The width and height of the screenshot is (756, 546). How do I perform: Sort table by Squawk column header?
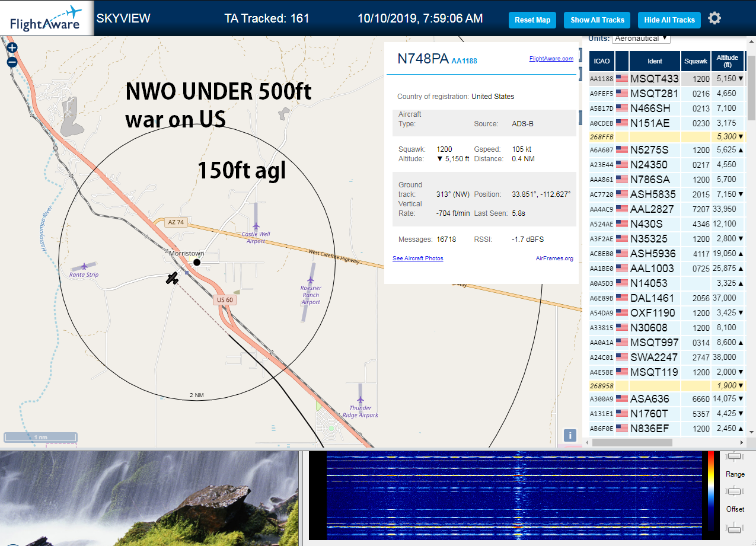(696, 61)
